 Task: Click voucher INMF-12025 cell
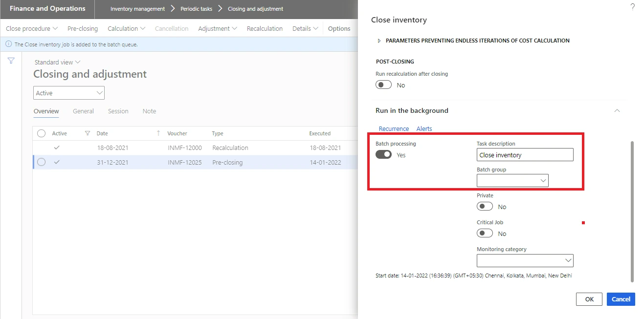coord(184,162)
